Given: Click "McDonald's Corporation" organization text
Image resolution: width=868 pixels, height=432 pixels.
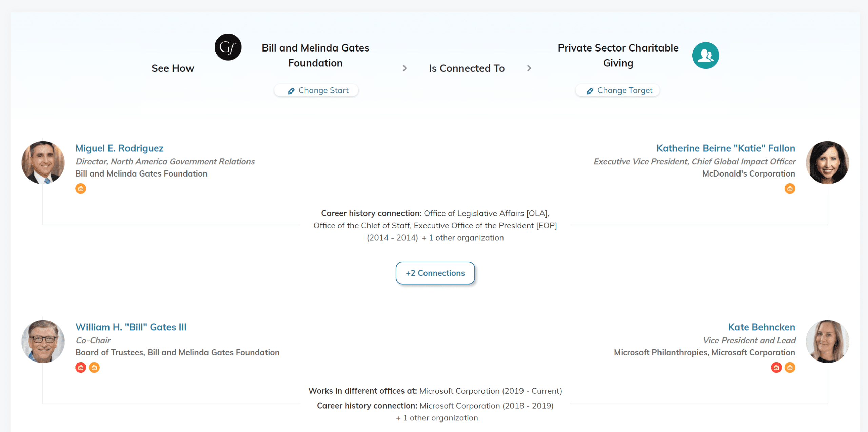Looking at the screenshot, I should pyautogui.click(x=749, y=174).
